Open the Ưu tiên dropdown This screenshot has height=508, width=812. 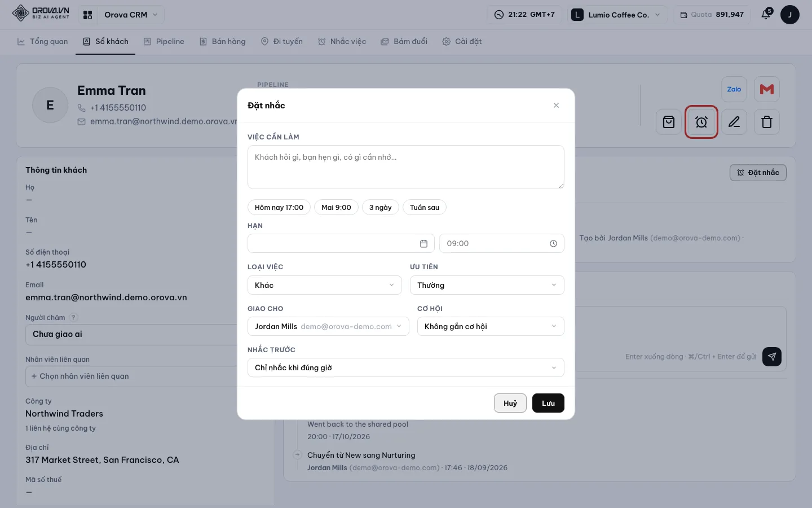point(487,285)
